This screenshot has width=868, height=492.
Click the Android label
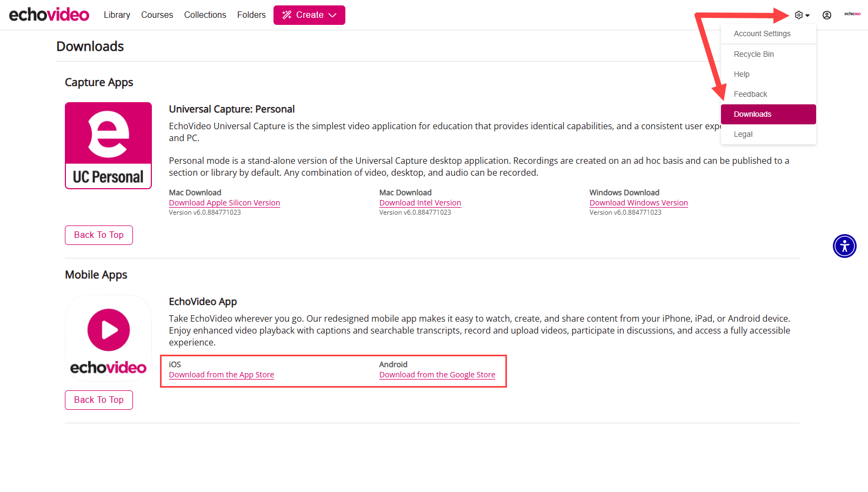click(x=393, y=364)
